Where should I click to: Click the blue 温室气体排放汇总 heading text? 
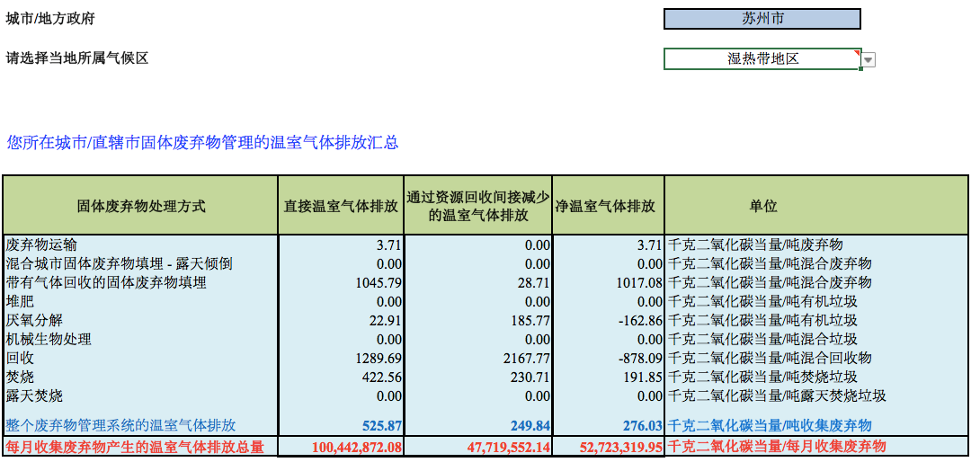tap(202, 142)
